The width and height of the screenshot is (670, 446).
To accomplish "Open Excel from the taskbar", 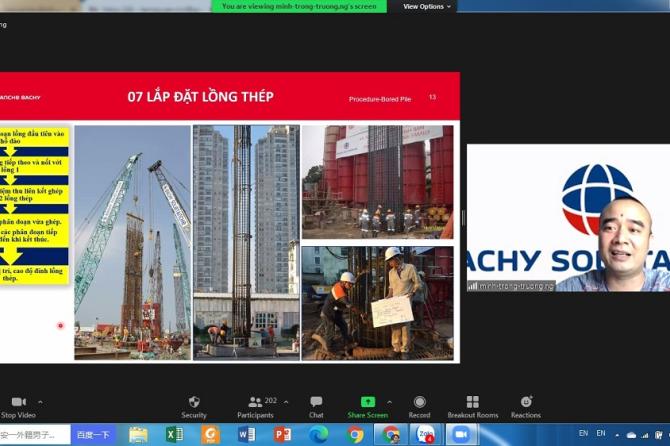I will [173, 434].
